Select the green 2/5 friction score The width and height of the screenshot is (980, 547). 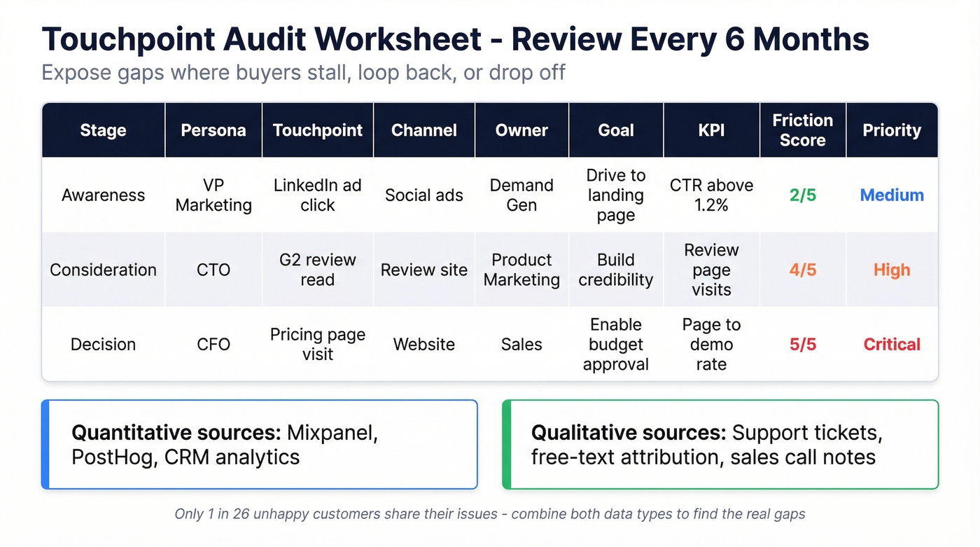802,195
